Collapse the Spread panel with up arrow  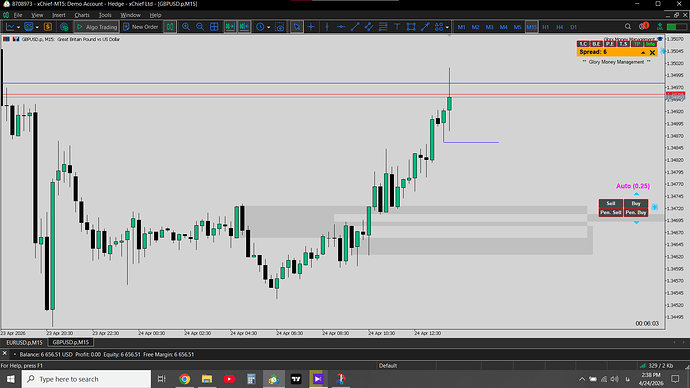coord(643,52)
